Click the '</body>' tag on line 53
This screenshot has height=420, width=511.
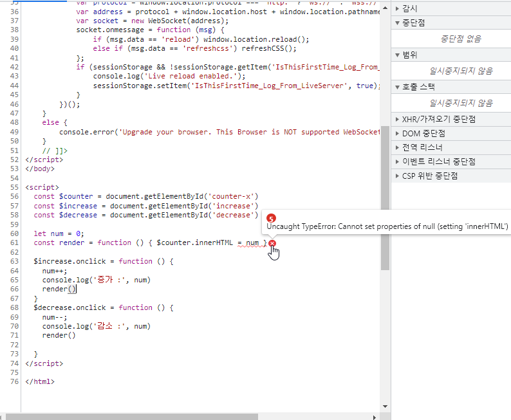40,169
